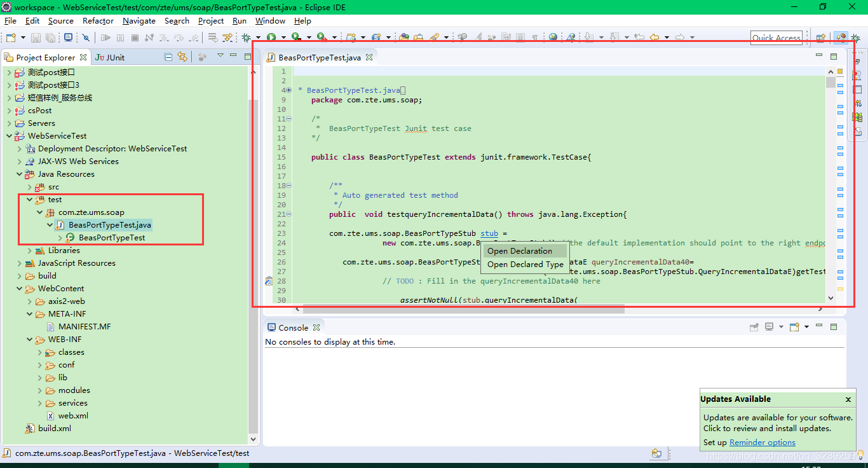868x468 pixels.
Task: Open the Window menu
Action: (x=271, y=21)
